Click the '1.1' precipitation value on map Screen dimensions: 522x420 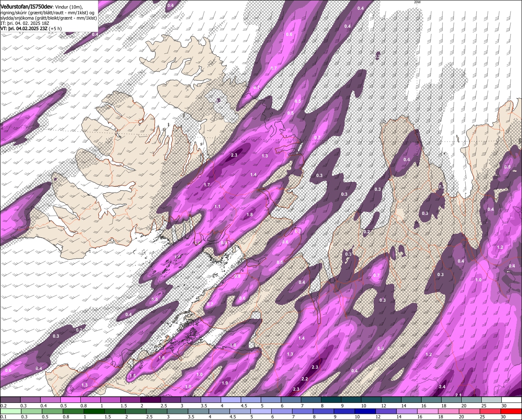click(x=217, y=206)
